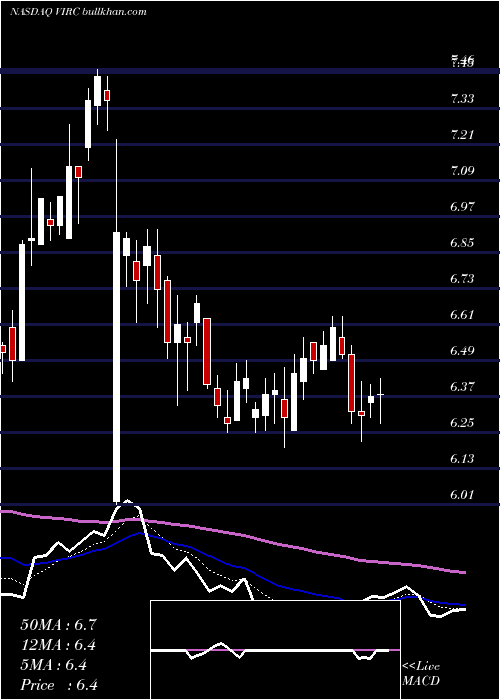Click the 6.85 price axis label
Screen dimensions: 500x700
click(462, 243)
